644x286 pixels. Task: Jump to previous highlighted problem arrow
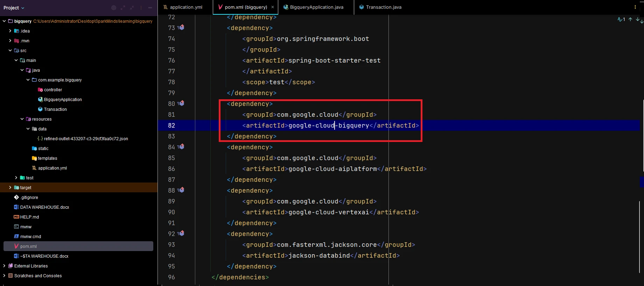click(630, 20)
